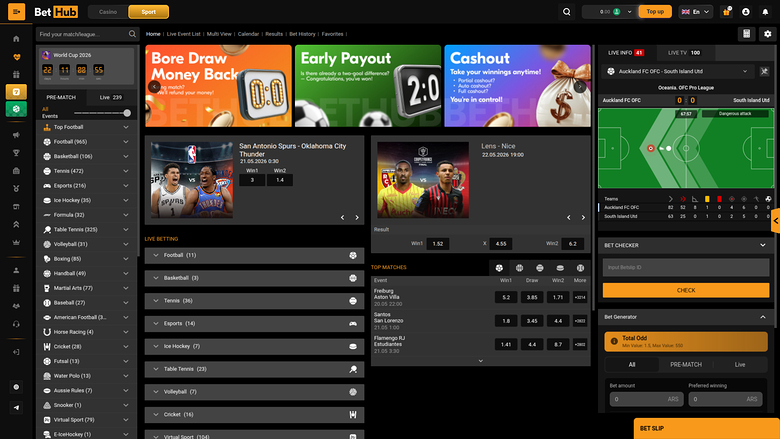Open the BET SLIP panel
Viewport: 780px width, 439px height.
click(x=706, y=429)
